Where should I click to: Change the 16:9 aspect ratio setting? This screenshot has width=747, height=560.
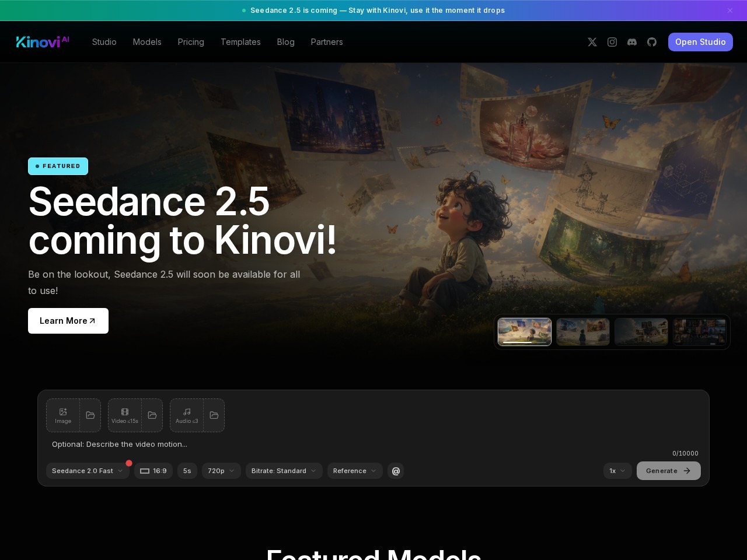(x=153, y=471)
